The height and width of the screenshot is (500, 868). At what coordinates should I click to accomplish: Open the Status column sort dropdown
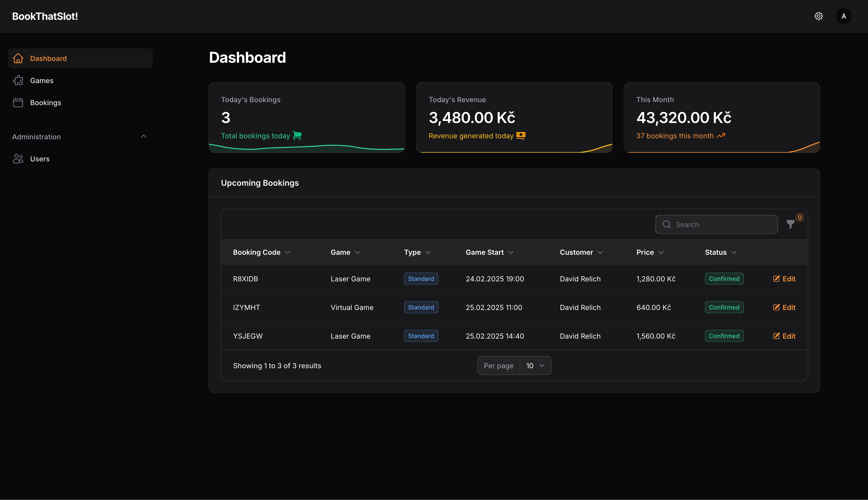(734, 252)
